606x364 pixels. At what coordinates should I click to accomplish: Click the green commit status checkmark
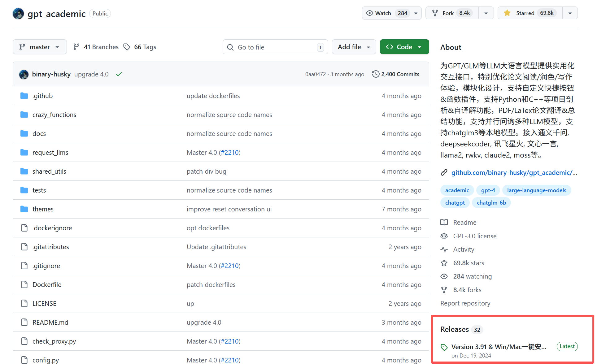tap(119, 74)
